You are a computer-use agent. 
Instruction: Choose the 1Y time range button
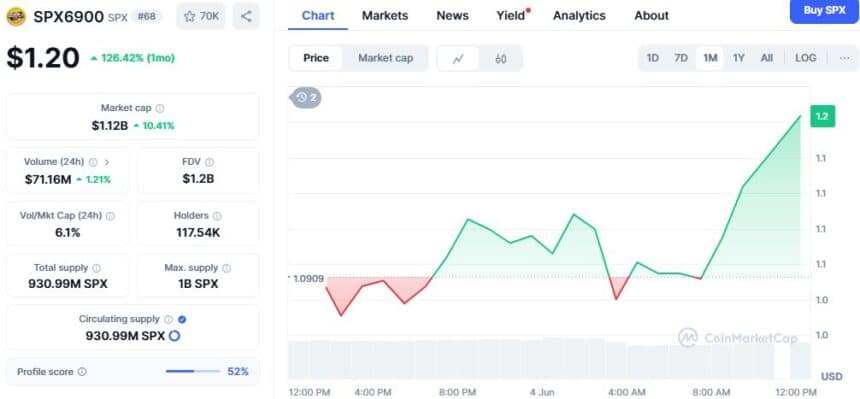click(739, 58)
